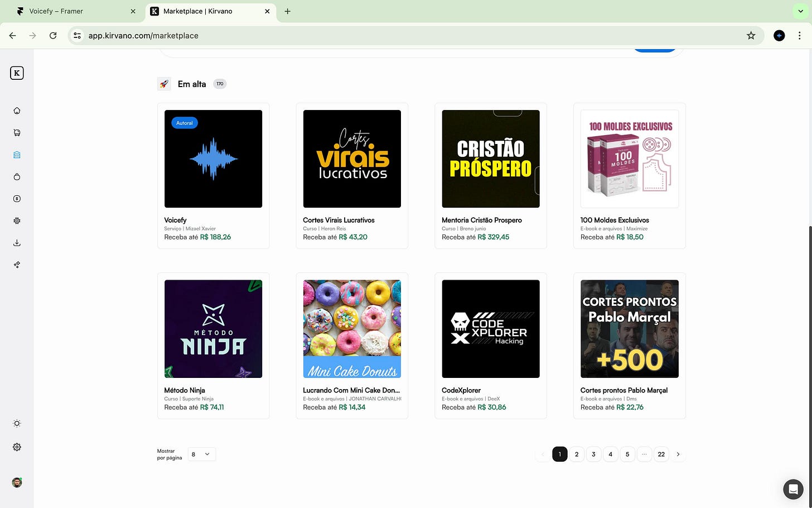Screen dimensions: 812x508
Task: Go to page 4
Action: pos(610,454)
